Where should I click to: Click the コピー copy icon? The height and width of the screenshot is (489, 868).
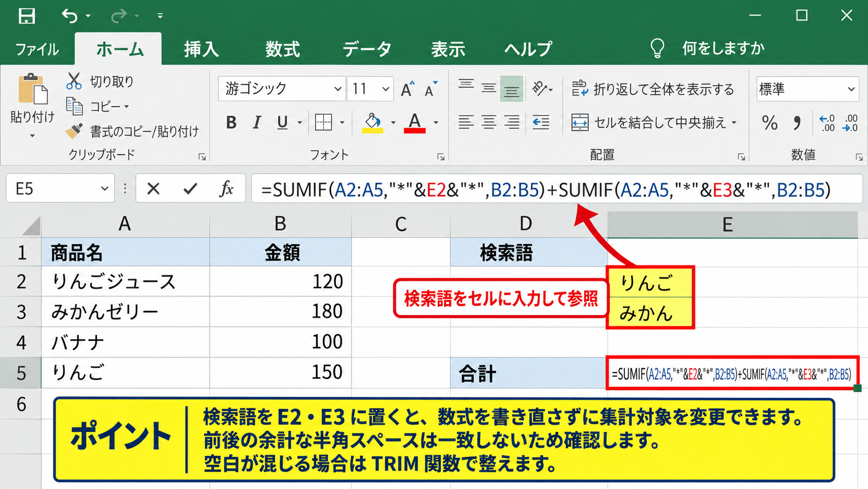(x=74, y=106)
